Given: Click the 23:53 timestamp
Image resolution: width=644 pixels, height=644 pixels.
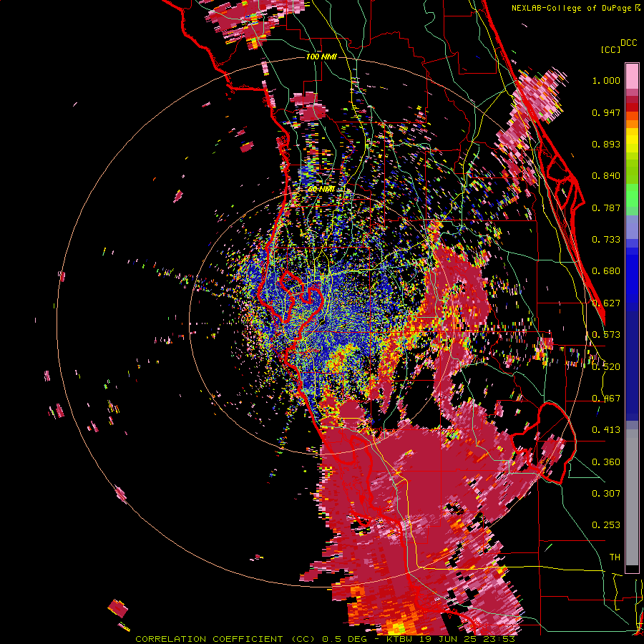Looking at the screenshot, I should [499, 639].
